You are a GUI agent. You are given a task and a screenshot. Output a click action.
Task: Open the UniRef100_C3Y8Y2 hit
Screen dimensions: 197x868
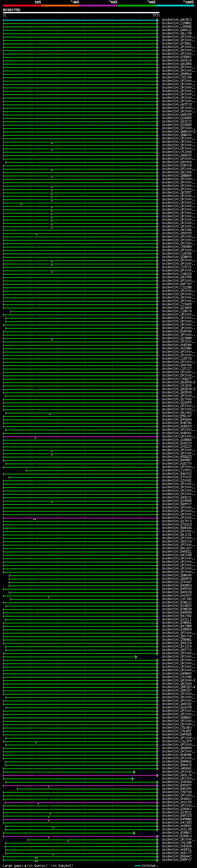click(177, 470)
